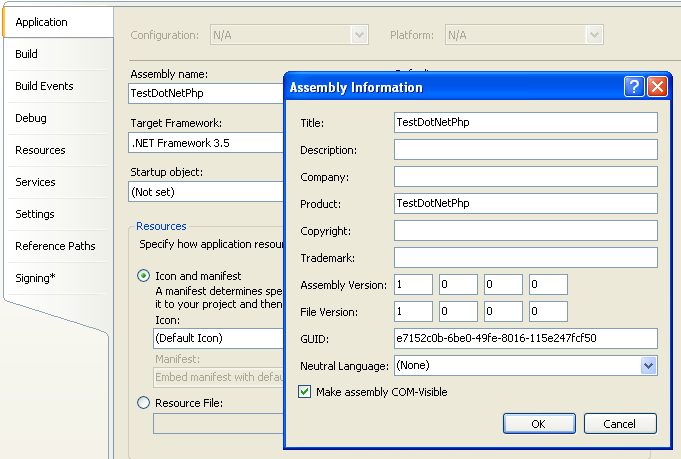Click the GUID text field

pos(525,339)
